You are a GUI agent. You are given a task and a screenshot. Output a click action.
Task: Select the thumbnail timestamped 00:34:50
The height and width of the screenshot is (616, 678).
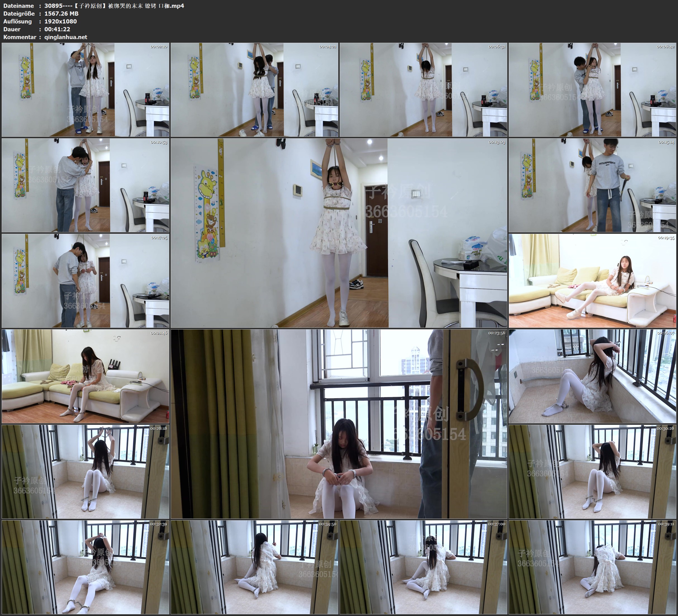254,567
